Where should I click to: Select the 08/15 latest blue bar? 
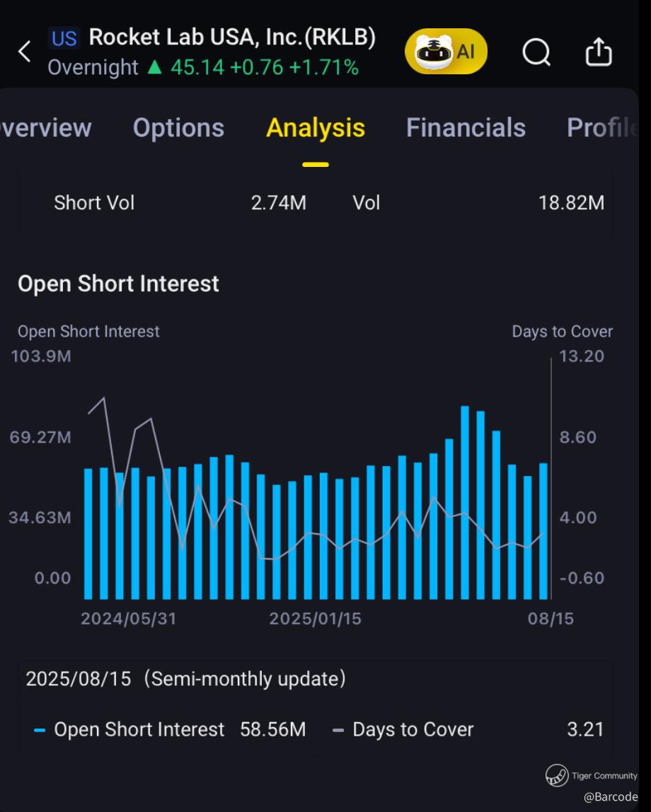[543, 530]
